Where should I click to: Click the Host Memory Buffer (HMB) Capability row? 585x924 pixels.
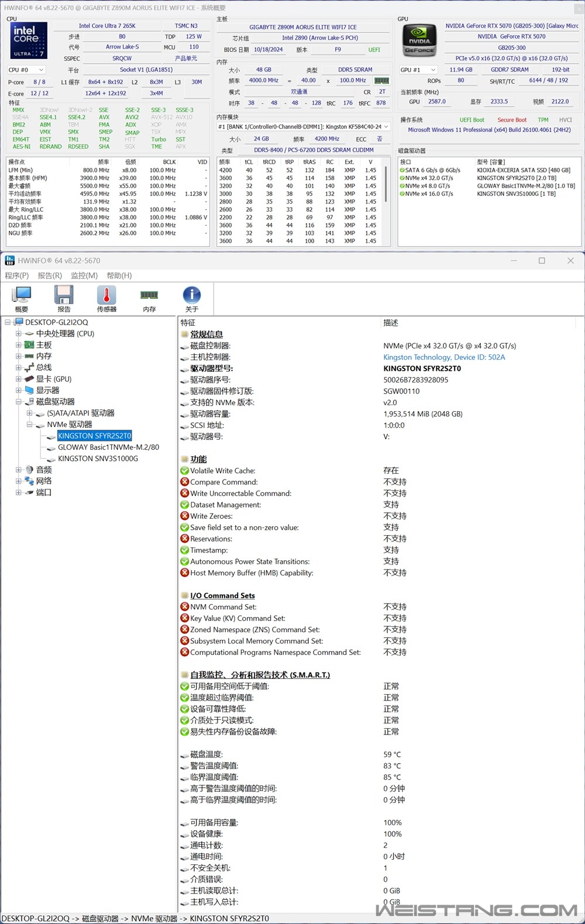[378, 573]
